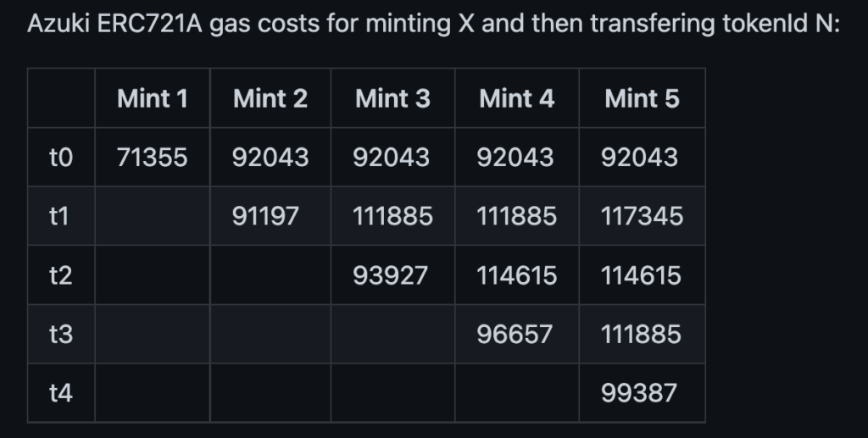Click the Mint 1 column header
868x438 pixels.
(153, 99)
